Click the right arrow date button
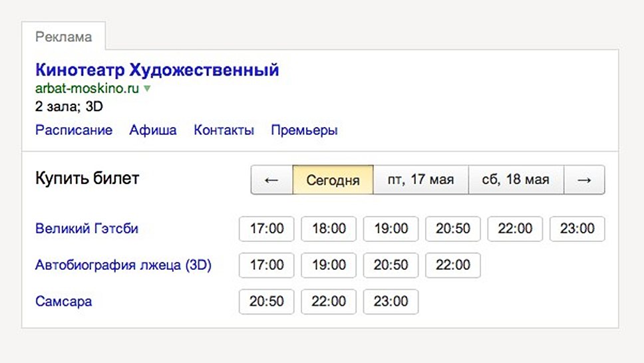The width and height of the screenshot is (644, 363). click(x=584, y=180)
